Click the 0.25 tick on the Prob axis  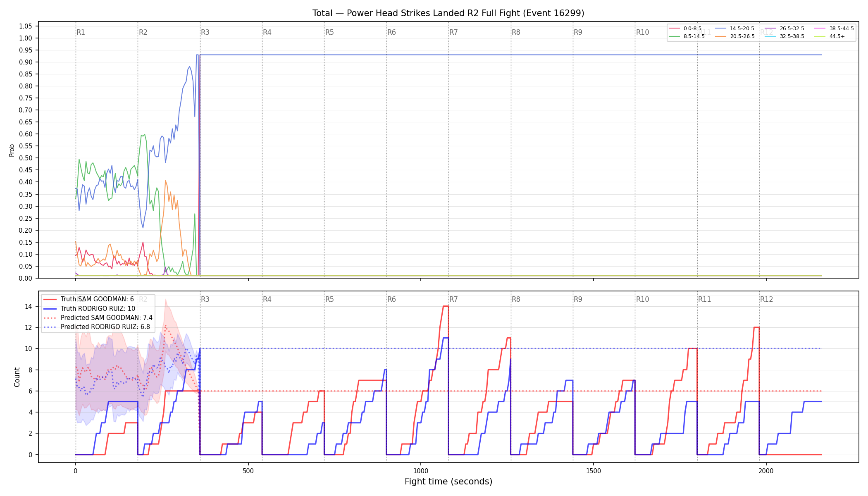[x=25, y=218]
